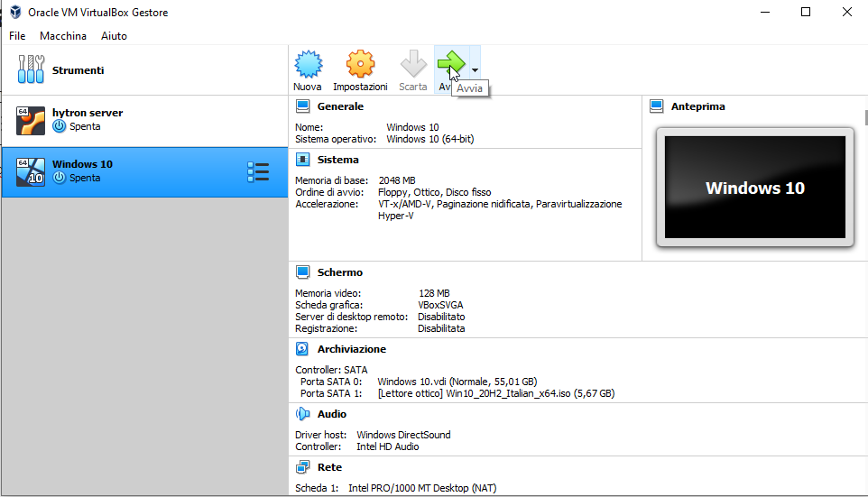The image size is (868, 497).
Task: Click the Windows 10.vdi disk entry
Action: coord(457,382)
